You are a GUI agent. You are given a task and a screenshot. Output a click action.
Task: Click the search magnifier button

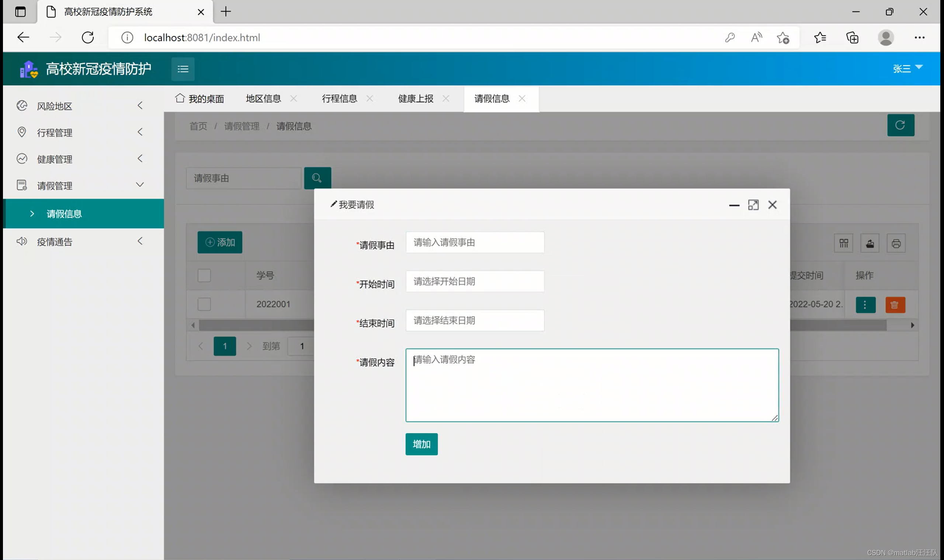[x=317, y=178]
